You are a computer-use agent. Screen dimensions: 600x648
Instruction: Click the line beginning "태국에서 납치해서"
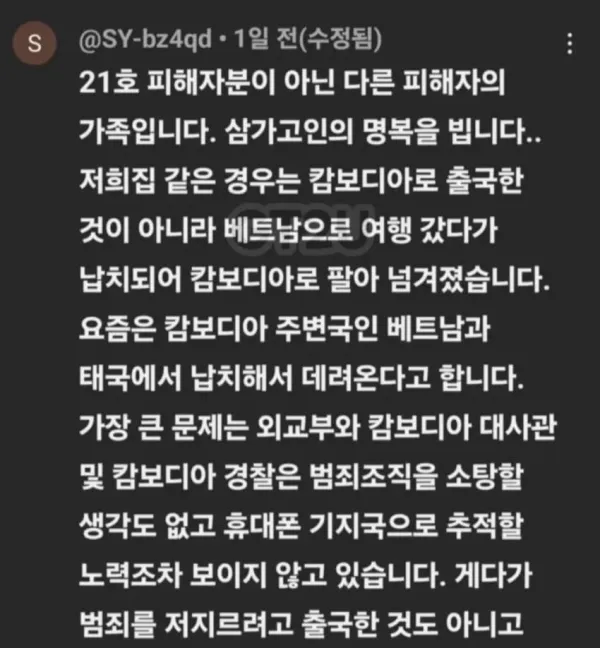coord(301,378)
